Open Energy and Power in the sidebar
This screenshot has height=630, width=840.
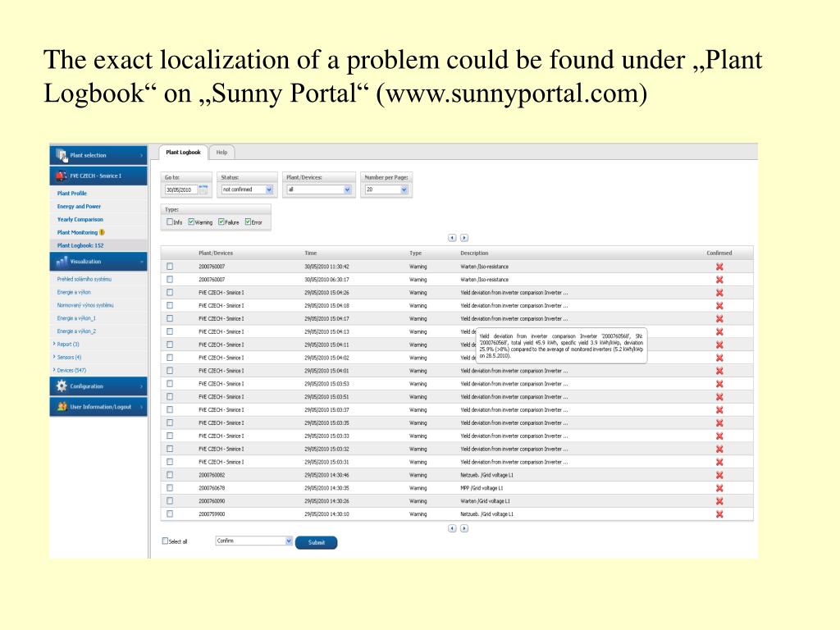[79, 206]
